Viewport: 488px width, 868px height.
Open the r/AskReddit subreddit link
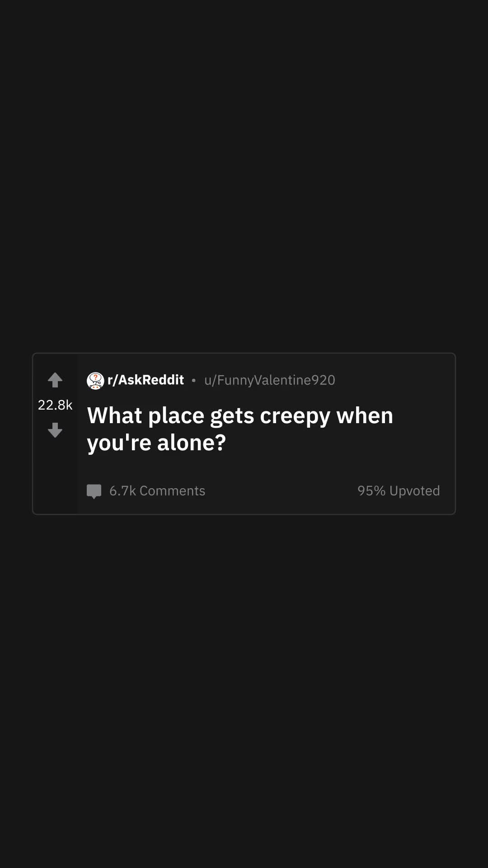(145, 380)
